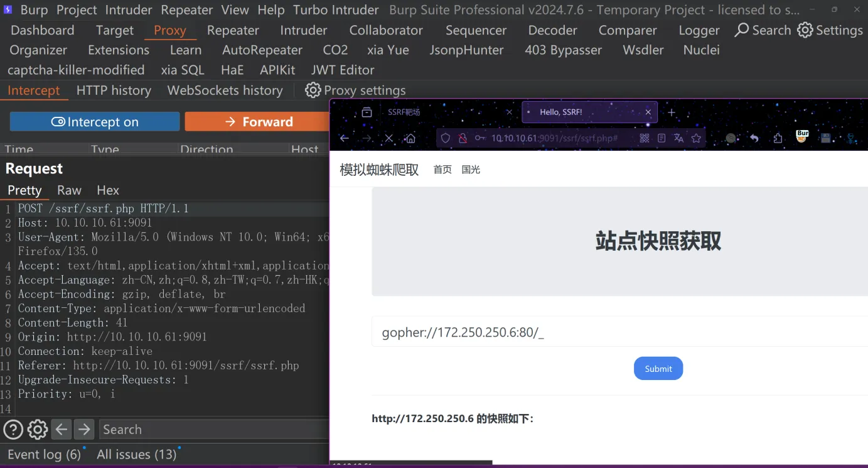Open Proxy settings gear icon
868x468 pixels.
(x=313, y=90)
